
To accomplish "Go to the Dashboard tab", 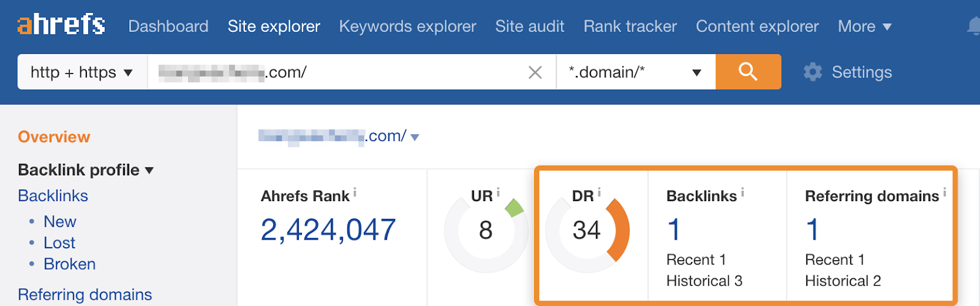I will pyautogui.click(x=168, y=26).
